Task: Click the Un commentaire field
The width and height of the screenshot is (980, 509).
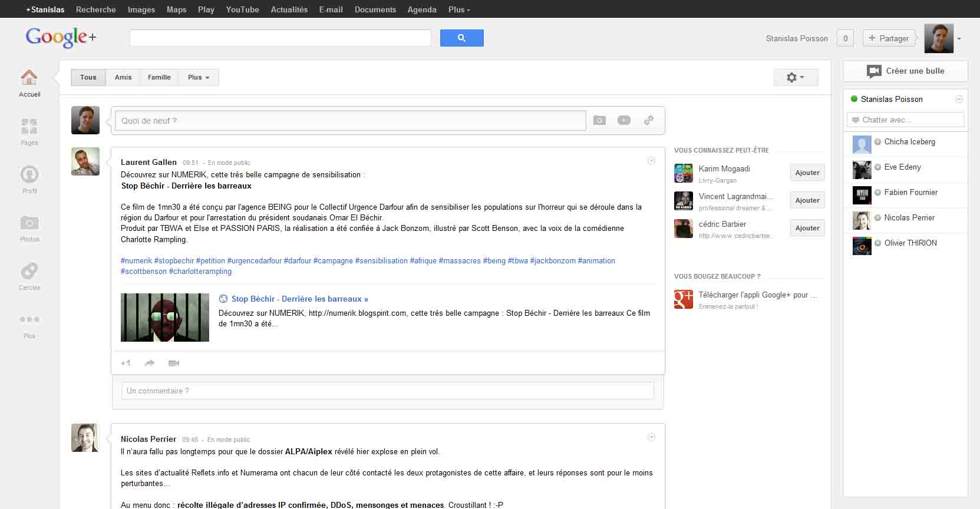Action: pyautogui.click(x=388, y=391)
